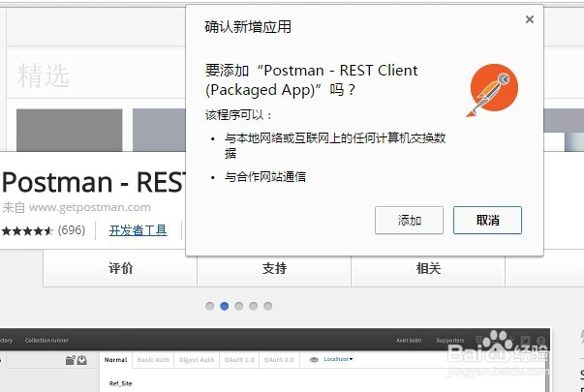This screenshot has height=392, width=584.
Task: Click the star rating of the app
Action: [27, 230]
